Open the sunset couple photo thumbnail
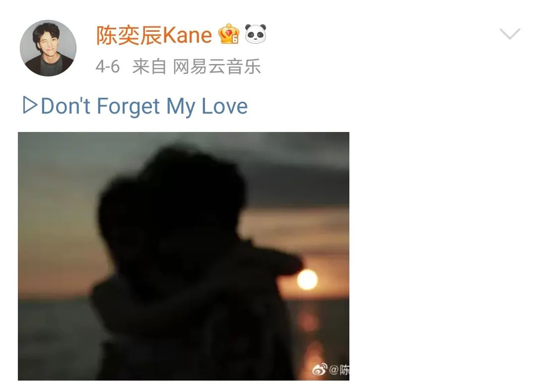Screen dimensions: 536x392 click(184, 256)
